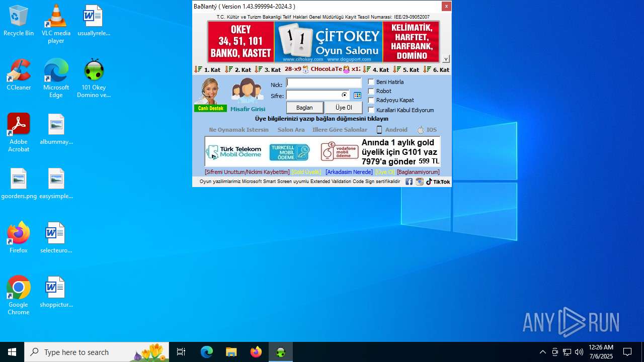The height and width of the screenshot is (362, 644).
Task: Click the Android phone icon
Action: coord(379,130)
